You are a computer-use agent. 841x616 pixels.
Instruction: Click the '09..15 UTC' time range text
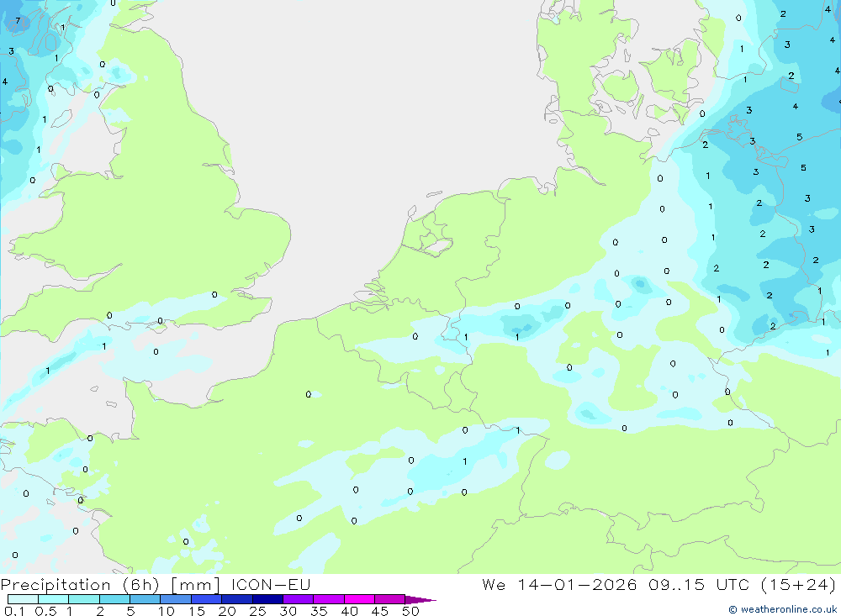pyautogui.click(x=698, y=584)
